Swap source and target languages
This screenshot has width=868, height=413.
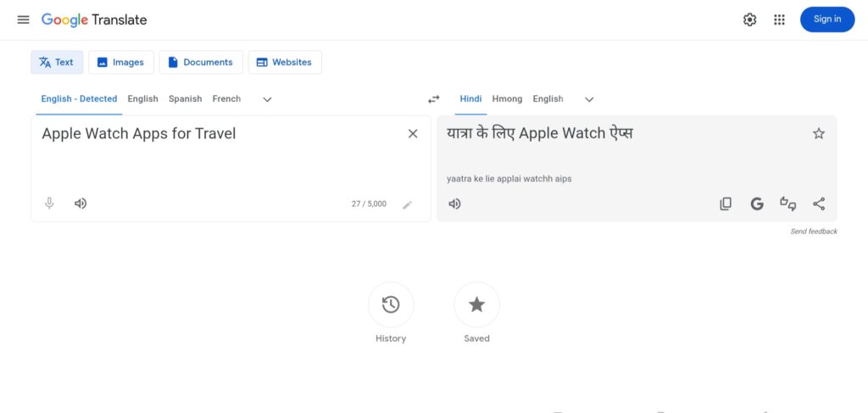[x=433, y=99]
